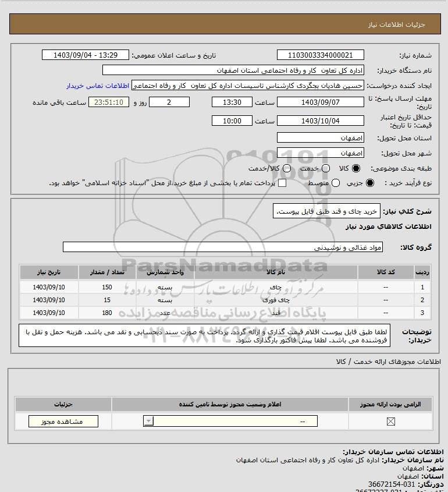Click the کد کالا column header
The image size is (448, 492).
(x=386, y=272)
